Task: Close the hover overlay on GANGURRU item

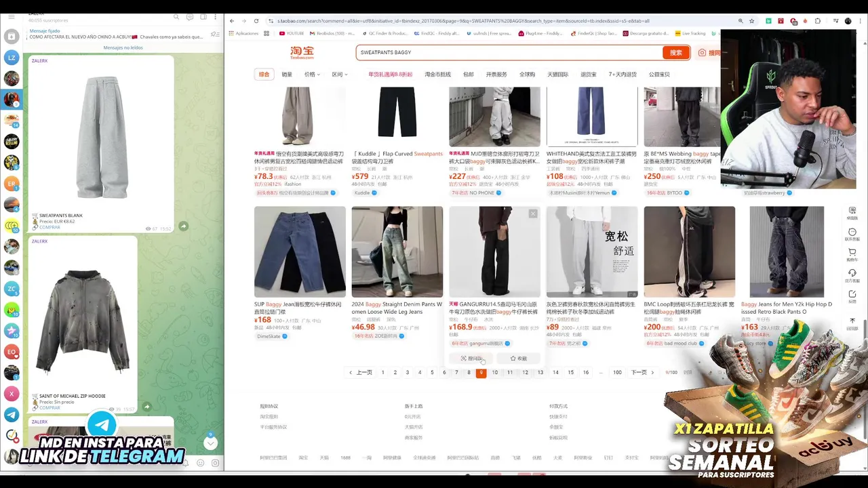Action: click(533, 214)
